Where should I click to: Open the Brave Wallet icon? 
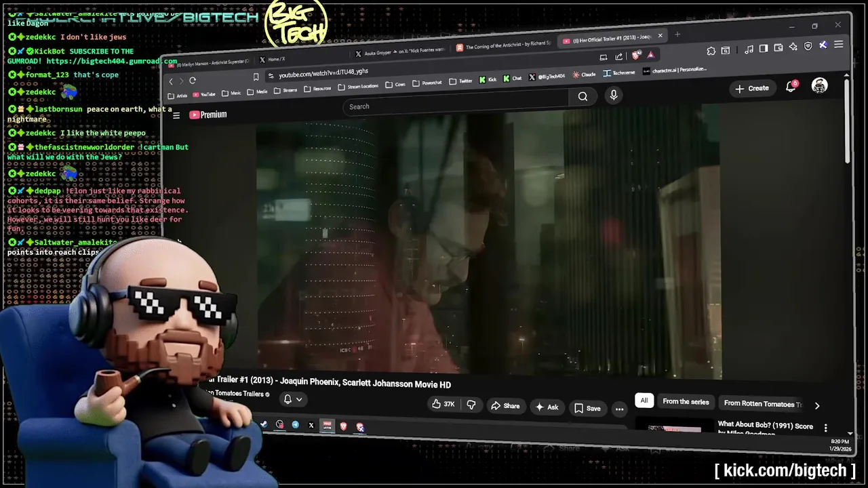coord(778,47)
